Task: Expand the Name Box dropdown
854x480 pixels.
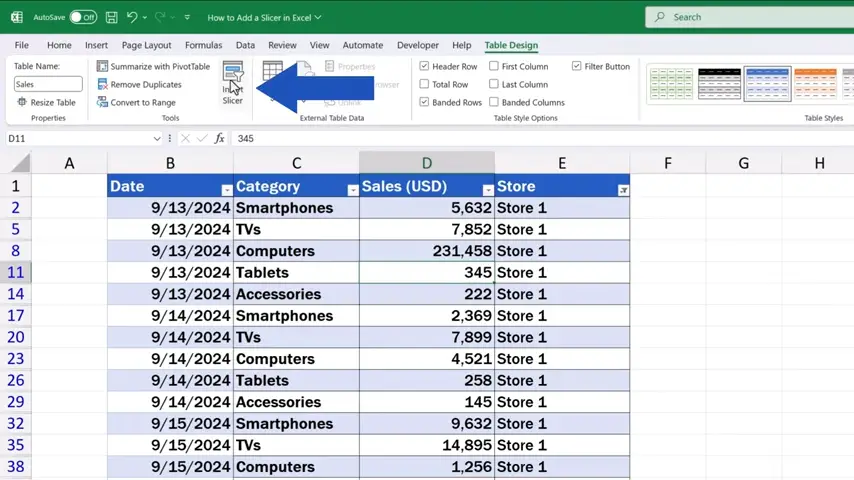Action: (156, 138)
